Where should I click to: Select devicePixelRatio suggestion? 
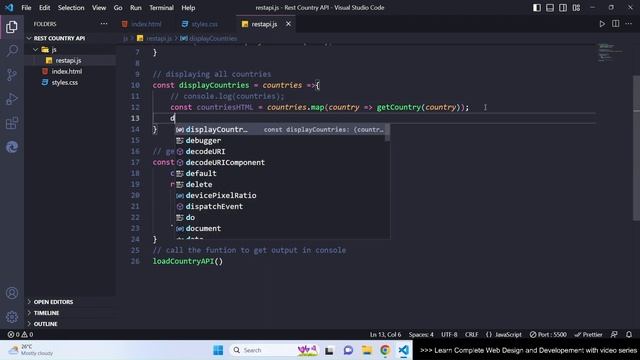280,196
